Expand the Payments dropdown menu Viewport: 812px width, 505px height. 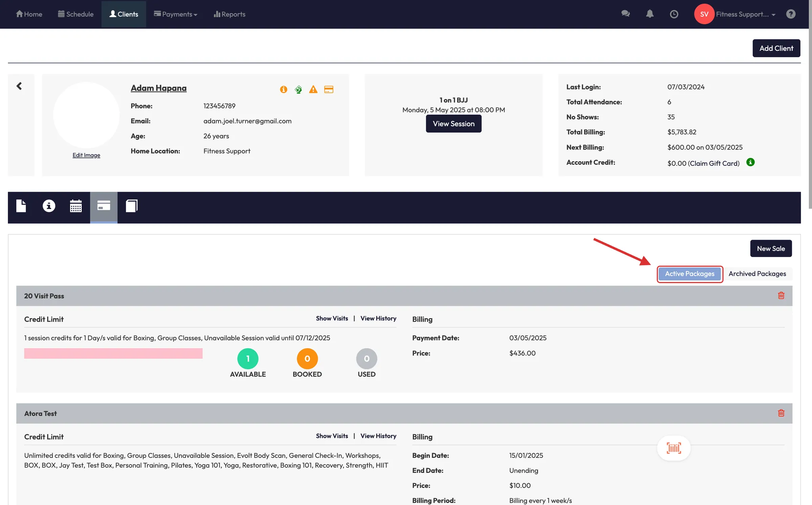pyautogui.click(x=176, y=14)
